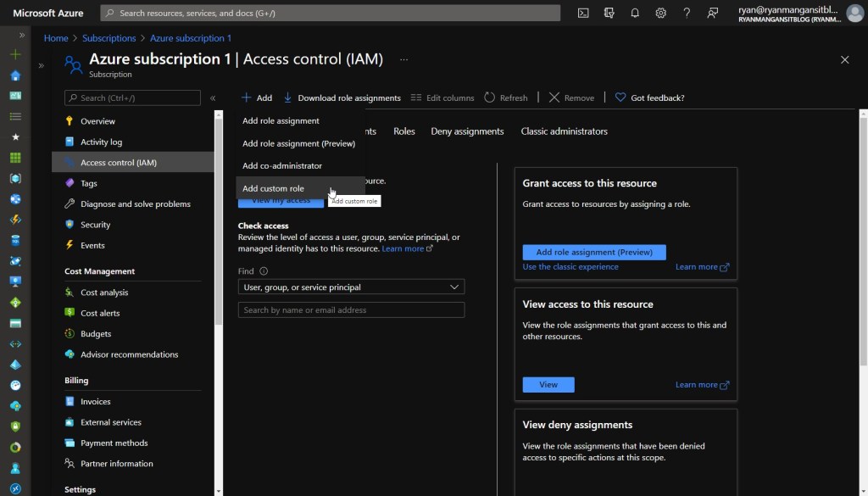The width and height of the screenshot is (868, 496).
Task: Focus the Search (Ctrl+/) menu box
Action: [x=132, y=98]
